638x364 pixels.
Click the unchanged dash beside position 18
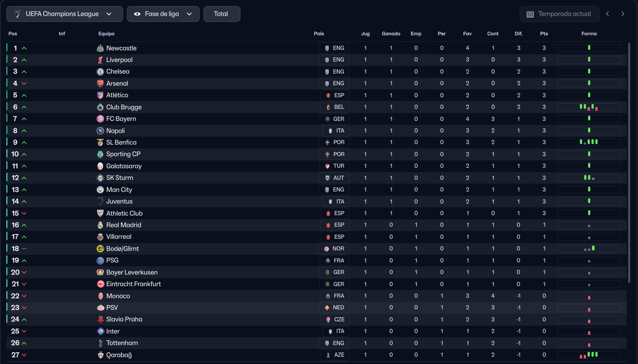coord(24,249)
